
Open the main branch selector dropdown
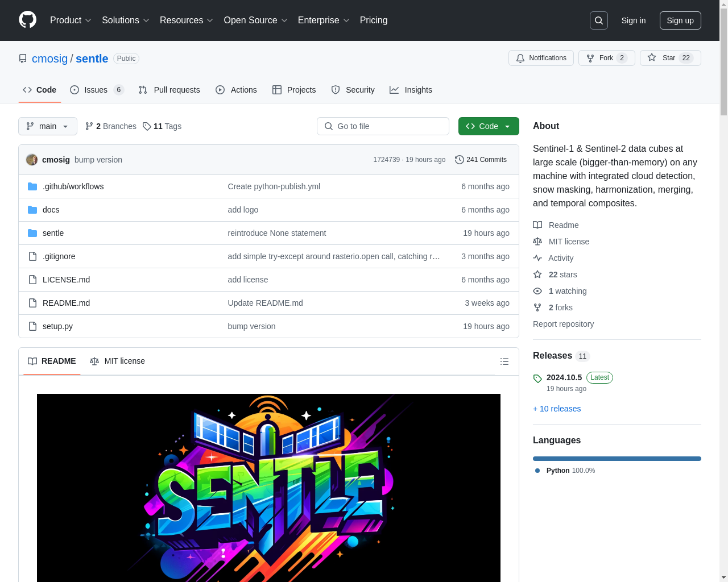click(x=48, y=126)
